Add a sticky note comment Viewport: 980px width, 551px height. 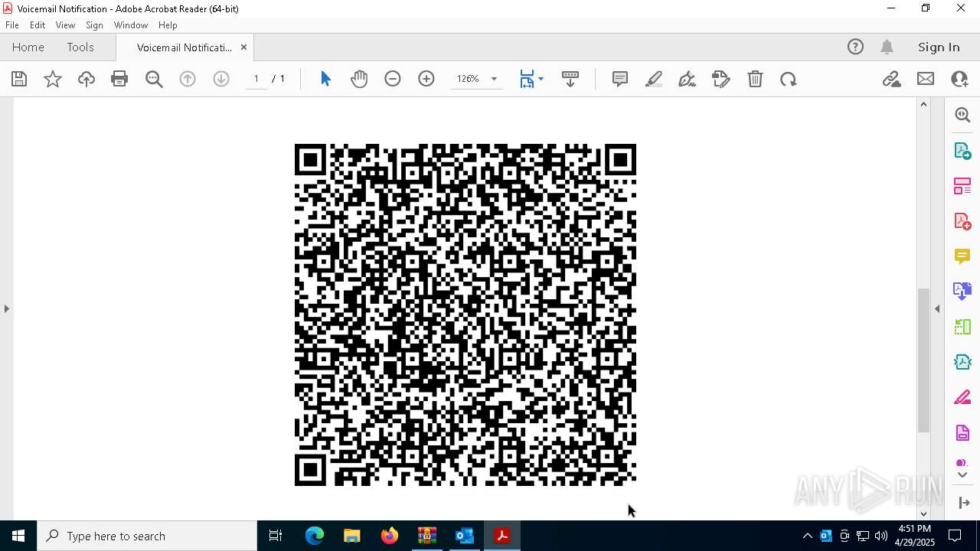coord(620,79)
